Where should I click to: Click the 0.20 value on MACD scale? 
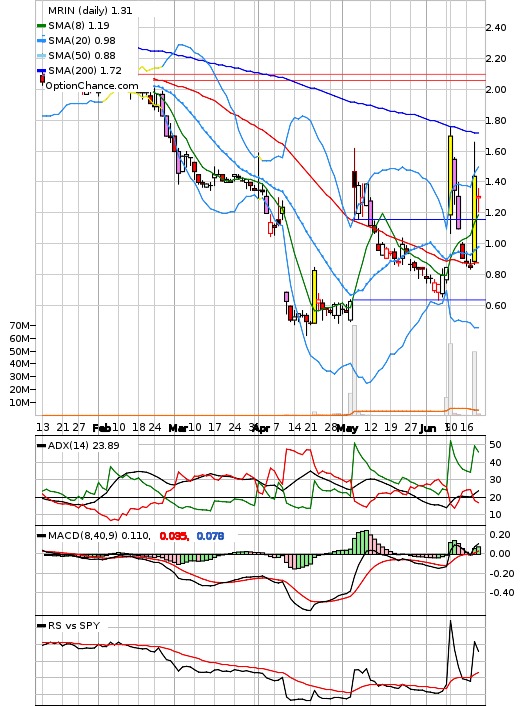pos(500,535)
